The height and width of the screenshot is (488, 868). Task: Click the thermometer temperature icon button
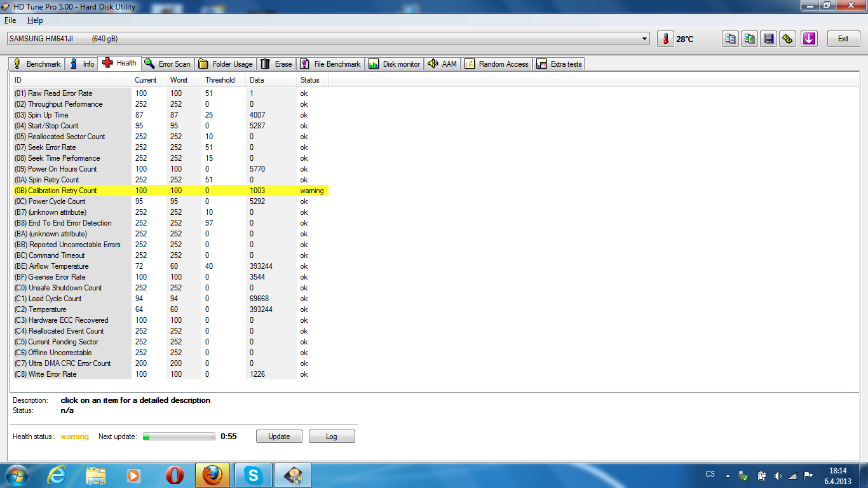pos(665,39)
